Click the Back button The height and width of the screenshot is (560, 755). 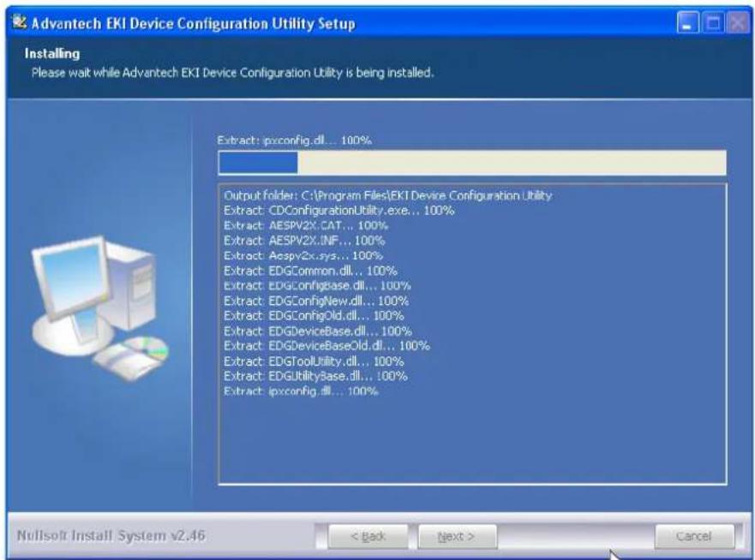(368, 536)
